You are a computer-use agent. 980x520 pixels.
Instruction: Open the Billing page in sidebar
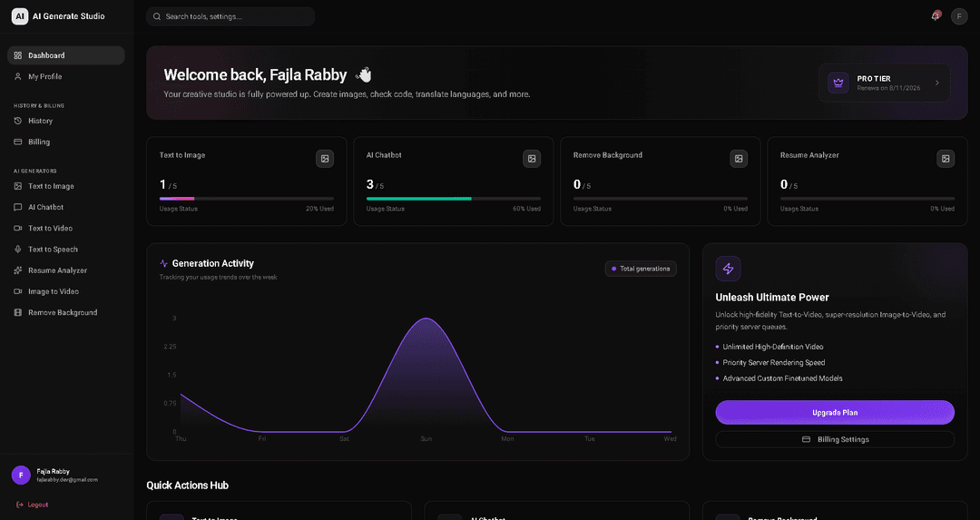click(x=66, y=142)
